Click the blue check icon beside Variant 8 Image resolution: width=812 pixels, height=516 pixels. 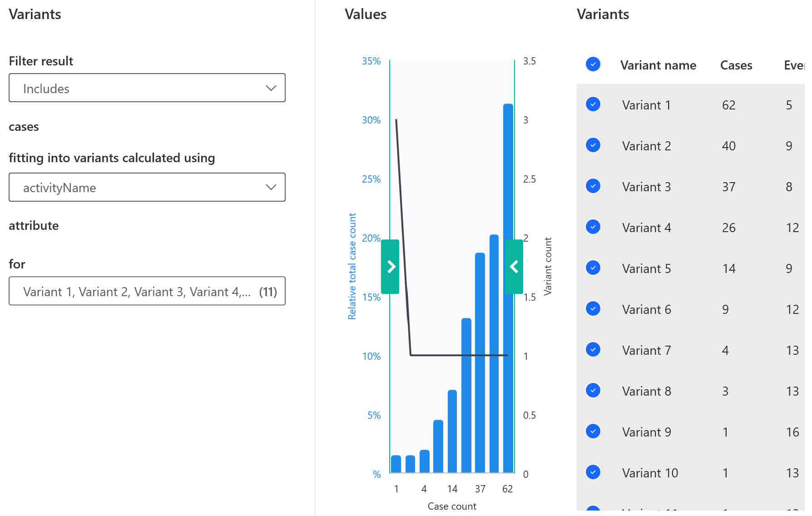(593, 391)
